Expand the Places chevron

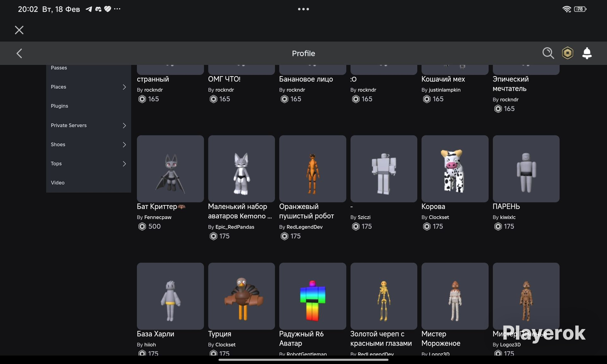(124, 87)
